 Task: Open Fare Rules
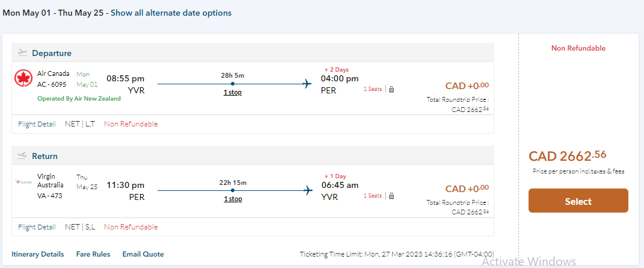[93, 254]
